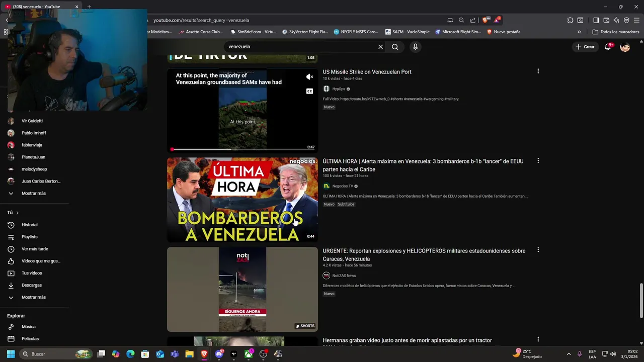
Task: Clear the YouTube search box text
Action: 380,47
